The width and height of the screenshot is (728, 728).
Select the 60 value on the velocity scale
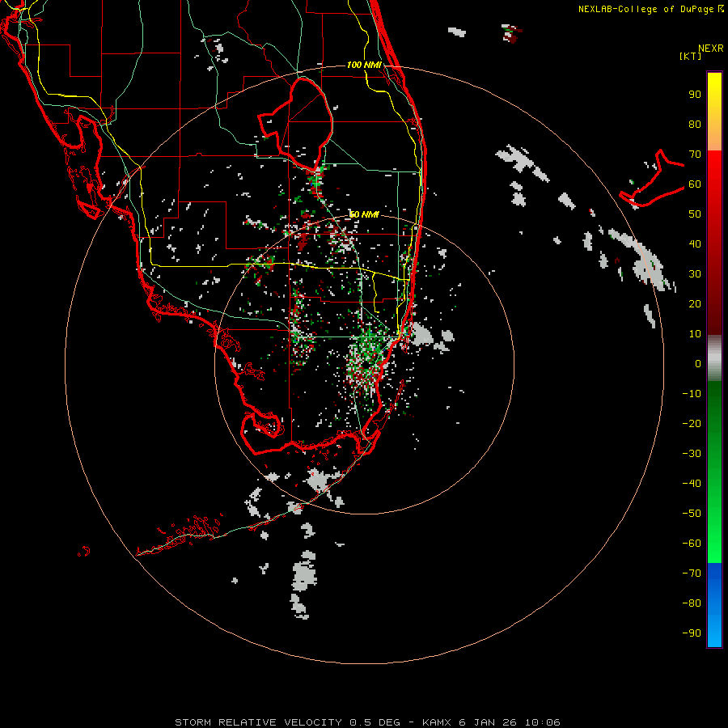pyautogui.click(x=695, y=184)
